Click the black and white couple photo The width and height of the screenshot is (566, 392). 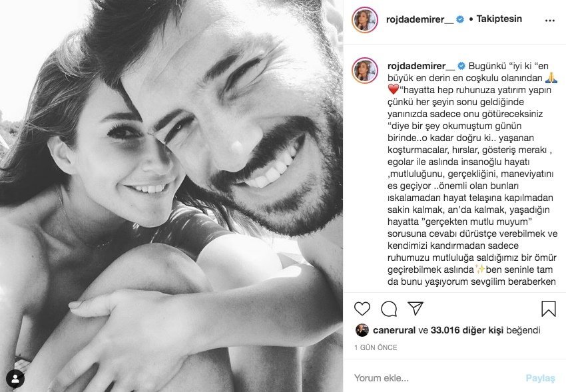point(171,196)
